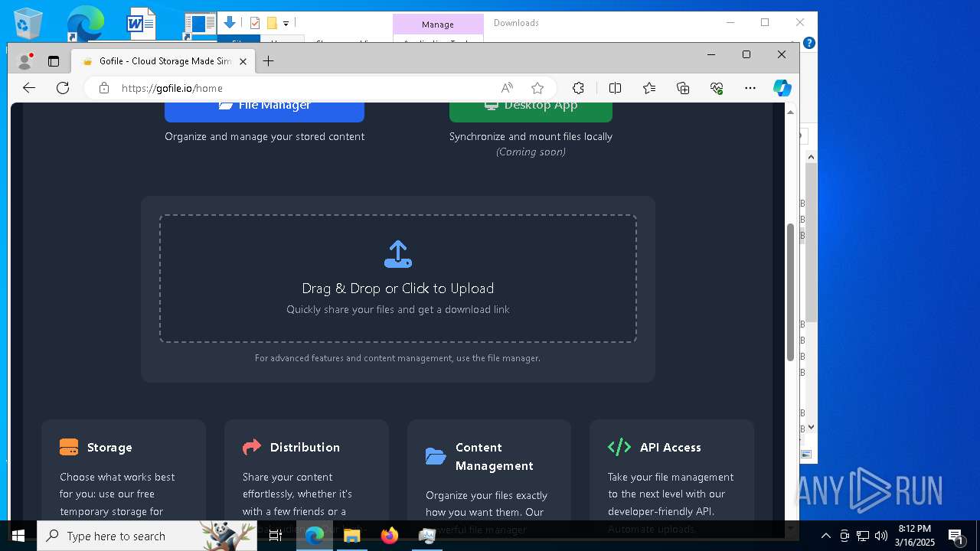Open the tab actions menu icon
This screenshot has width=980, height=551.
click(x=54, y=61)
